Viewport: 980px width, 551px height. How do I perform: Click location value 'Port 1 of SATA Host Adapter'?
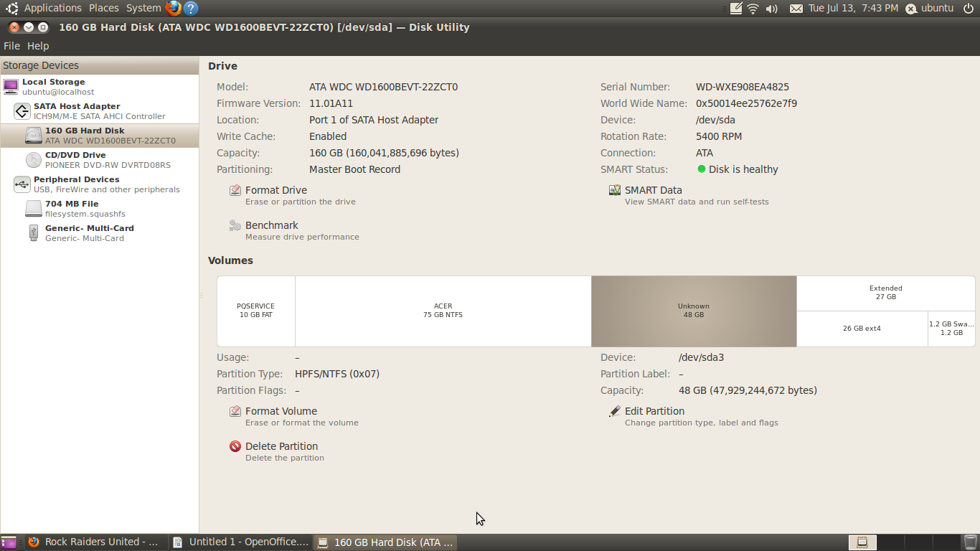[374, 120]
